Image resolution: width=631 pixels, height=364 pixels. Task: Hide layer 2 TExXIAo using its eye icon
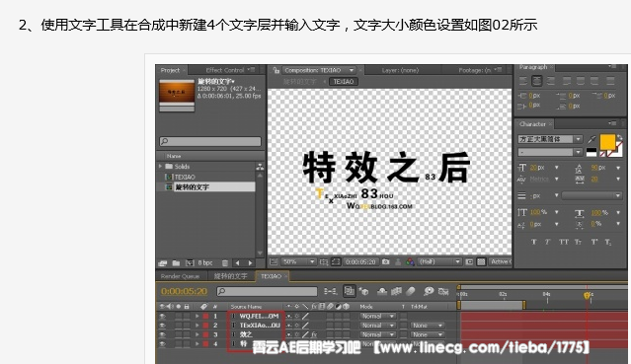163,326
